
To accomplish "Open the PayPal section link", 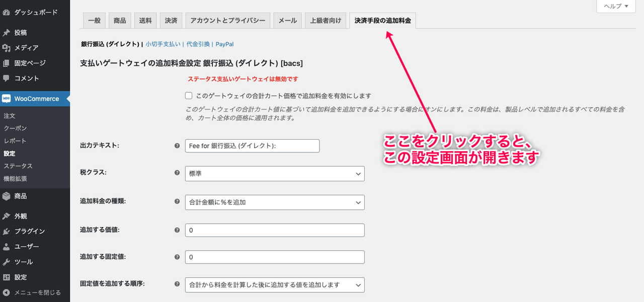I will (x=225, y=44).
